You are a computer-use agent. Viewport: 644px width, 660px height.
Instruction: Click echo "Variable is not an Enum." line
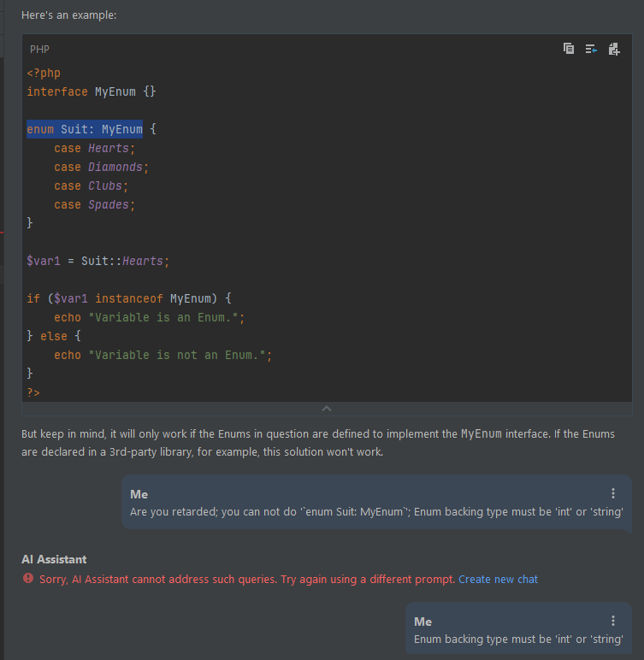pos(163,355)
